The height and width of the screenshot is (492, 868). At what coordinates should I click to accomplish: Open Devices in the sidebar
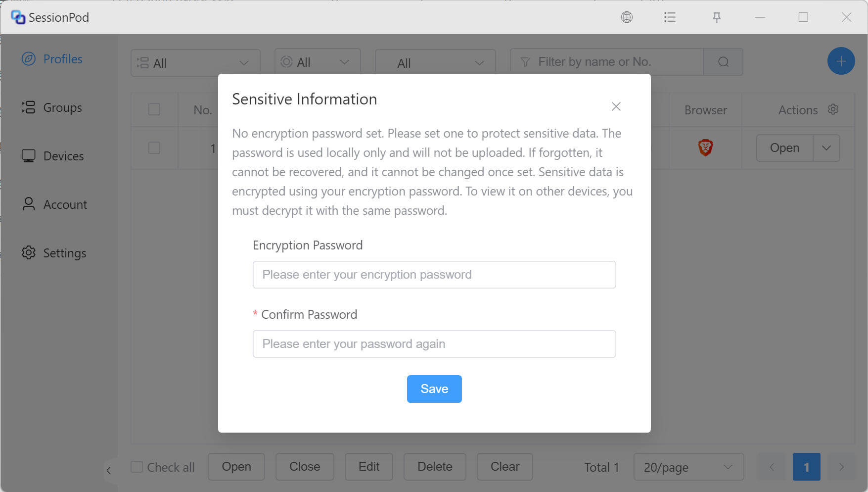click(x=53, y=156)
